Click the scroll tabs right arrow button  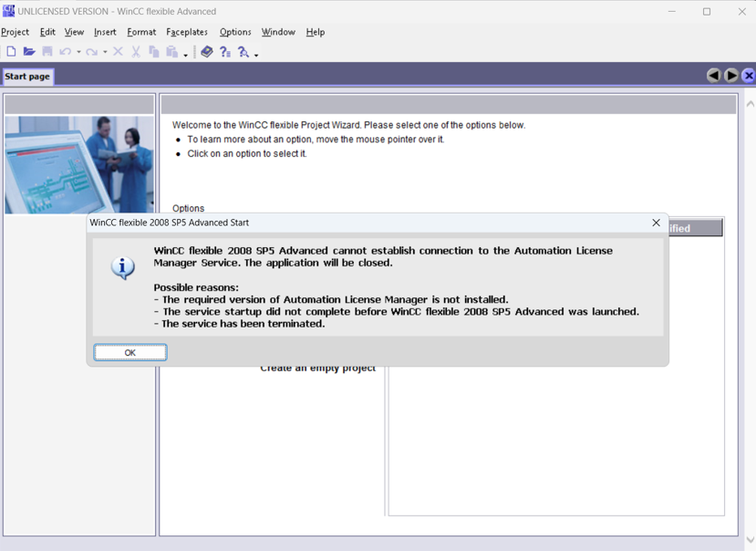click(x=731, y=76)
